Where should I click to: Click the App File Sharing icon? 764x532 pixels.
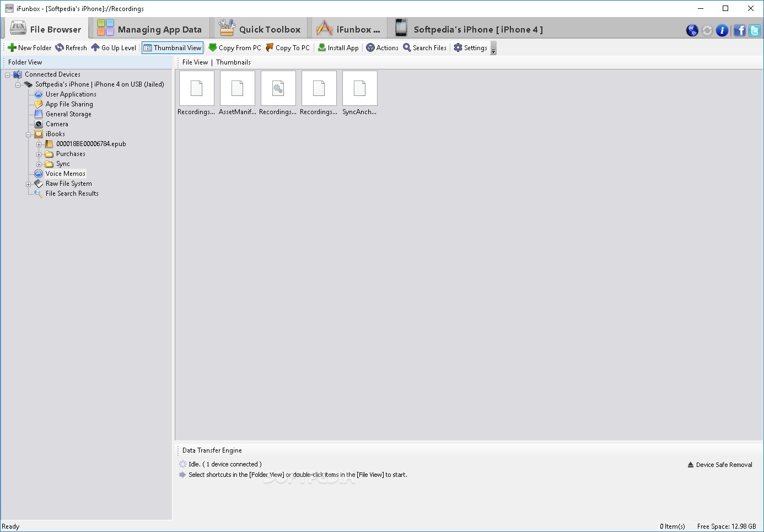39,104
